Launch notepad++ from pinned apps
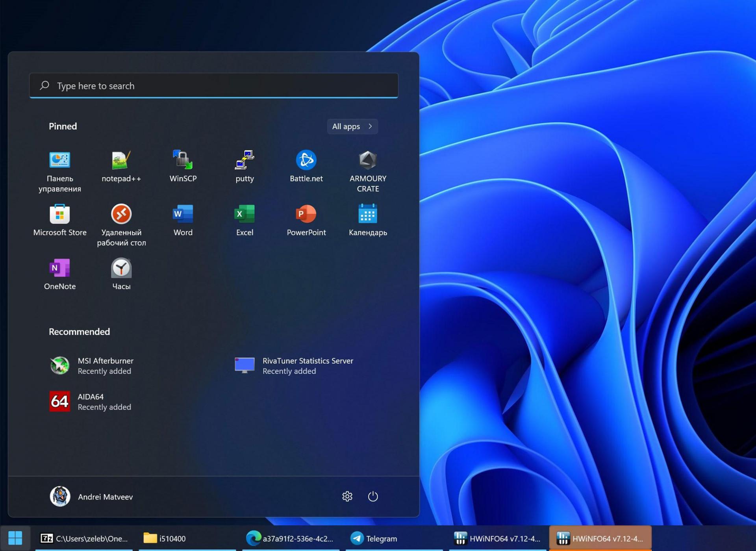 pos(121,167)
